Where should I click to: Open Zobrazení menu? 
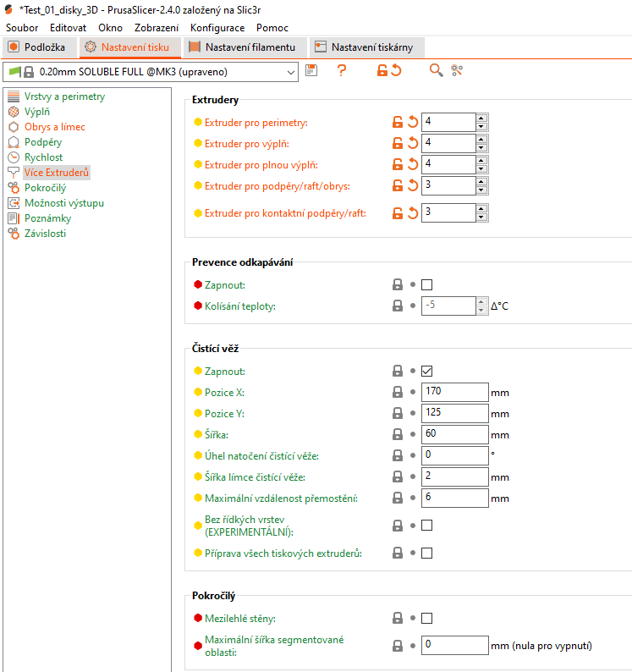(x=157, y=28)
